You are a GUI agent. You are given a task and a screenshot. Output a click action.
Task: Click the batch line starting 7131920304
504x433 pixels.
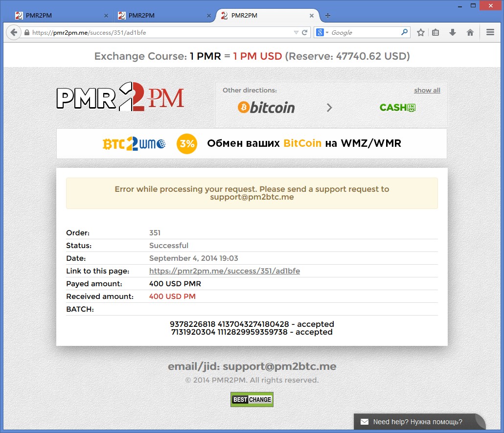click(252, 332)
